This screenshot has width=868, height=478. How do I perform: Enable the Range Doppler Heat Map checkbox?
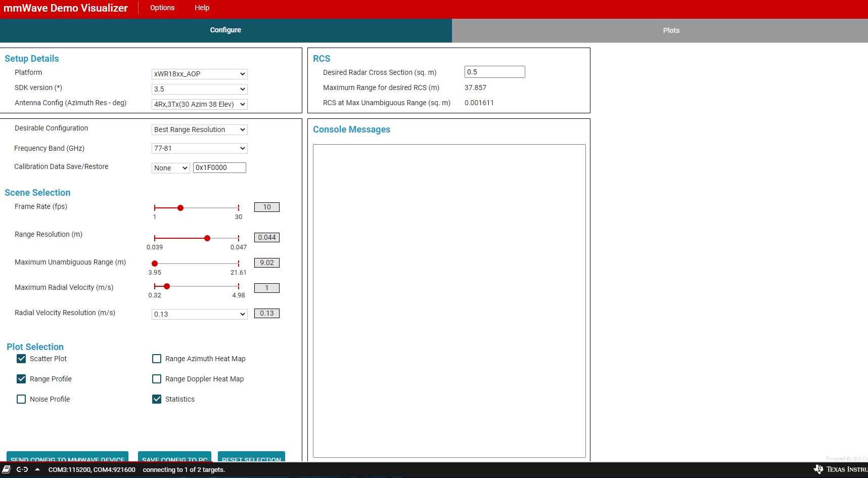[157, 379]
